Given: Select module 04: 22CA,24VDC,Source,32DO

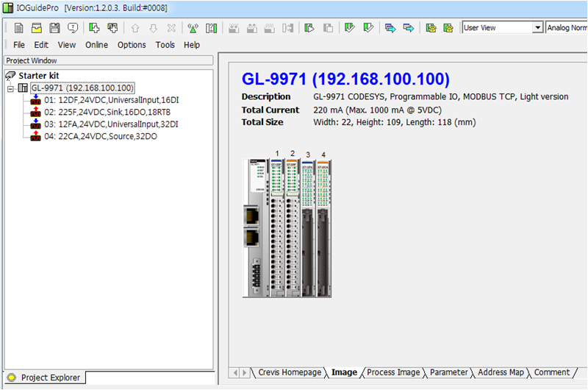Looking at the screenshot, I should (101, 136).
